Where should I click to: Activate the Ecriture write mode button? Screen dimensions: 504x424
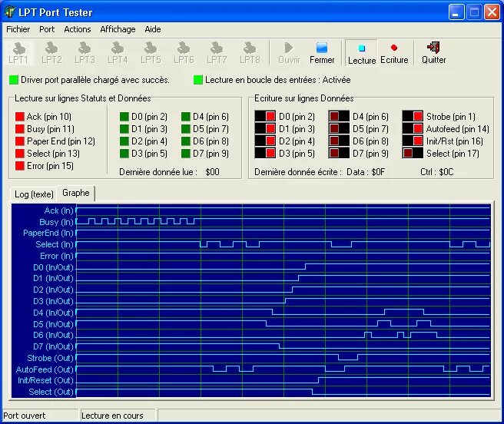click(394, 53)
